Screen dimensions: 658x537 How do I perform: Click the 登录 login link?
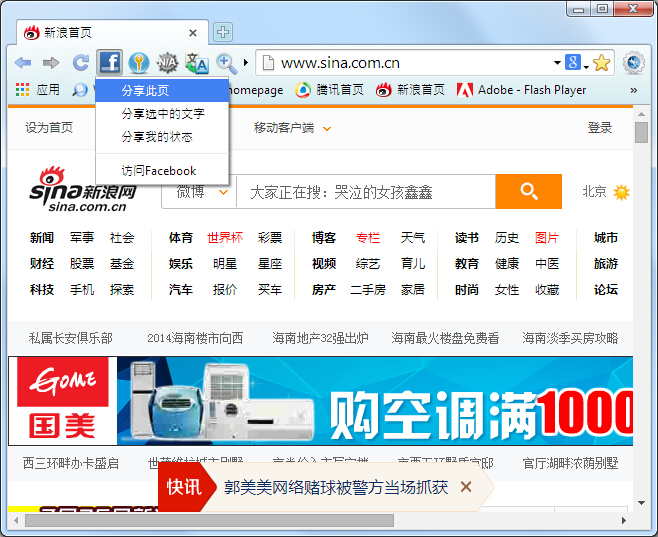click(x=600, y=128)
